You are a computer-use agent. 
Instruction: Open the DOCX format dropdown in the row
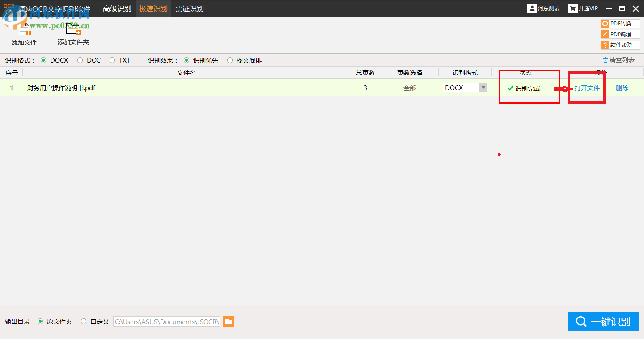pyautogui.click(x=483, y=88)
